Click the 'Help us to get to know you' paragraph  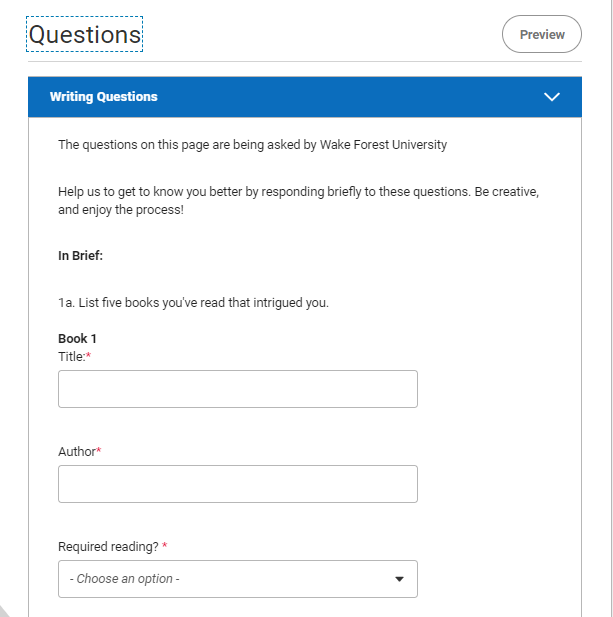[x=299, y=201]
